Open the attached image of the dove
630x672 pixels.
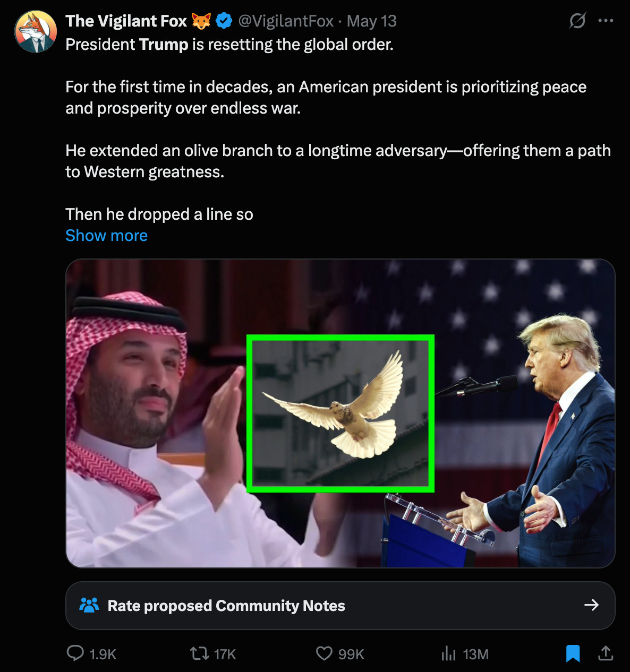pyautogui.click(x=340, y=413)
